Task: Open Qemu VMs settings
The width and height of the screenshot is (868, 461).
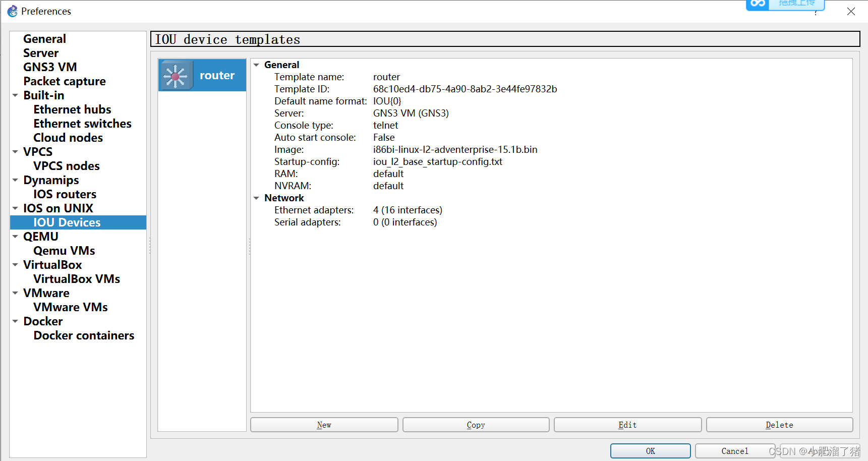Action: click(64, 251)
